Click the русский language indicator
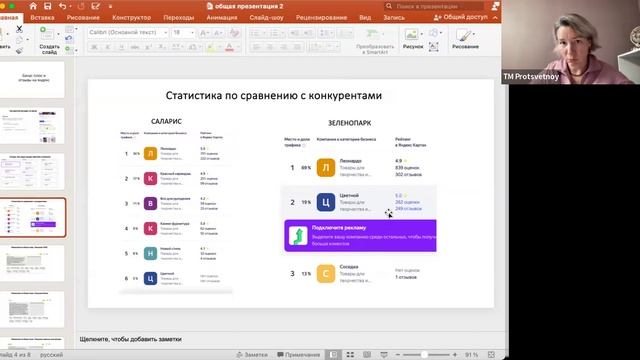 [x=51, y=355]
